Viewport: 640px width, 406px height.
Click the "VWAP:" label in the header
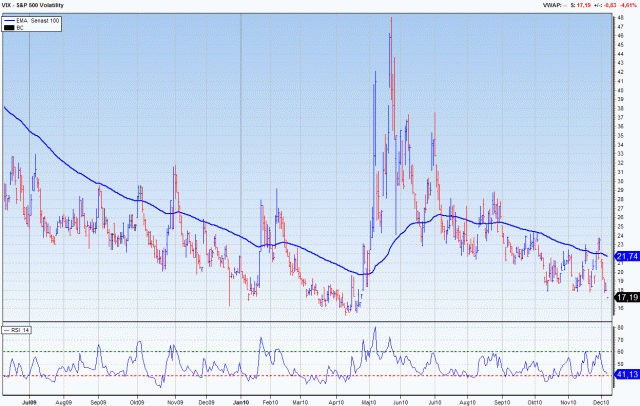(552, 5)
